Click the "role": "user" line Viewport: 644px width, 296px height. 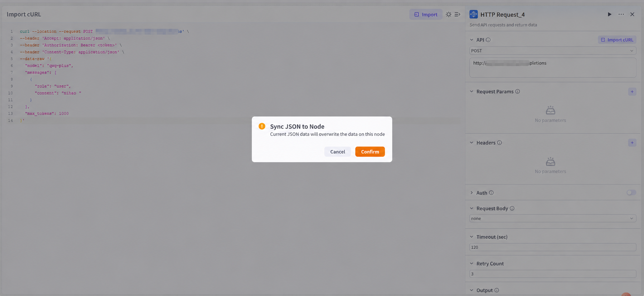click(x=53, y=86)
